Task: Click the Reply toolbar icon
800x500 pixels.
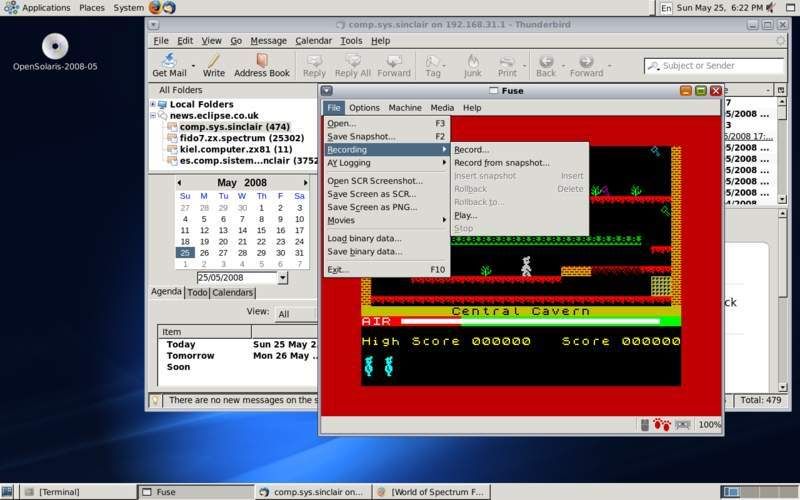Action: pos(314,61)
